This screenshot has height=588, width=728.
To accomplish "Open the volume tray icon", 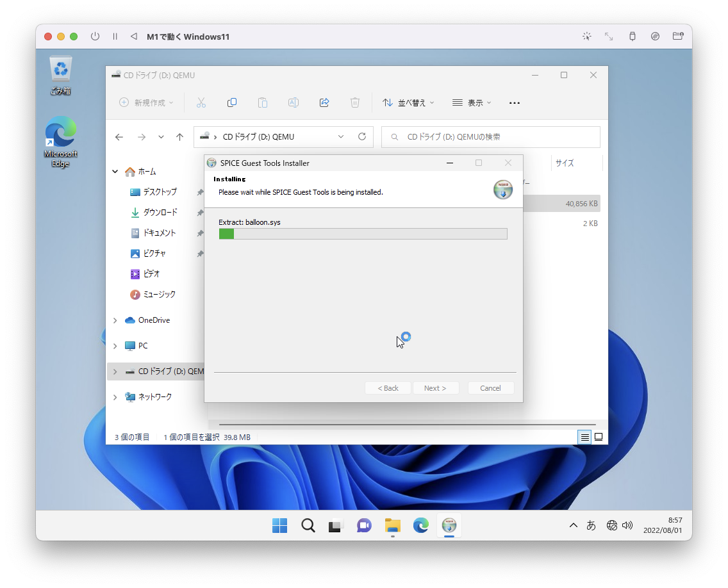I will (627, 525).
